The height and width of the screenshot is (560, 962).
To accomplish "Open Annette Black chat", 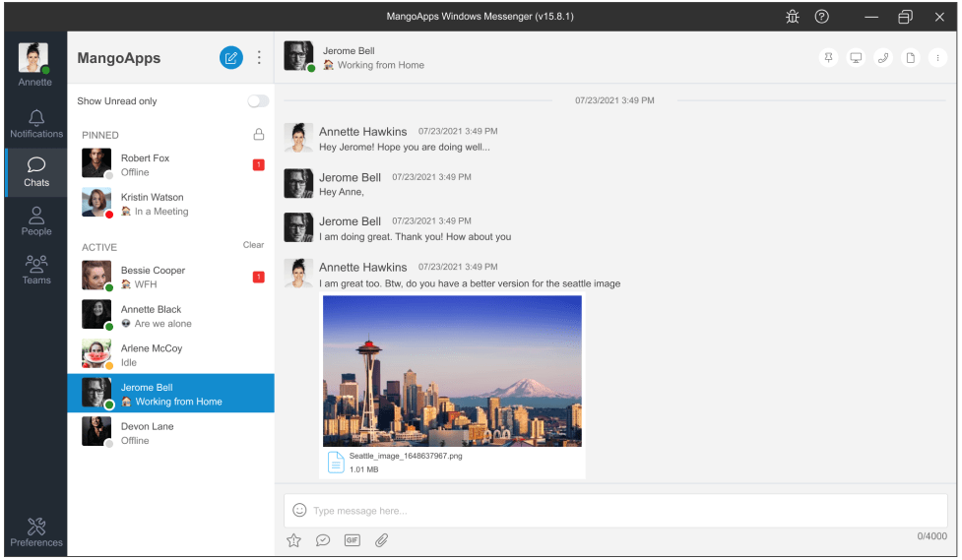I will pyautogui.click(x=171, y=316).
